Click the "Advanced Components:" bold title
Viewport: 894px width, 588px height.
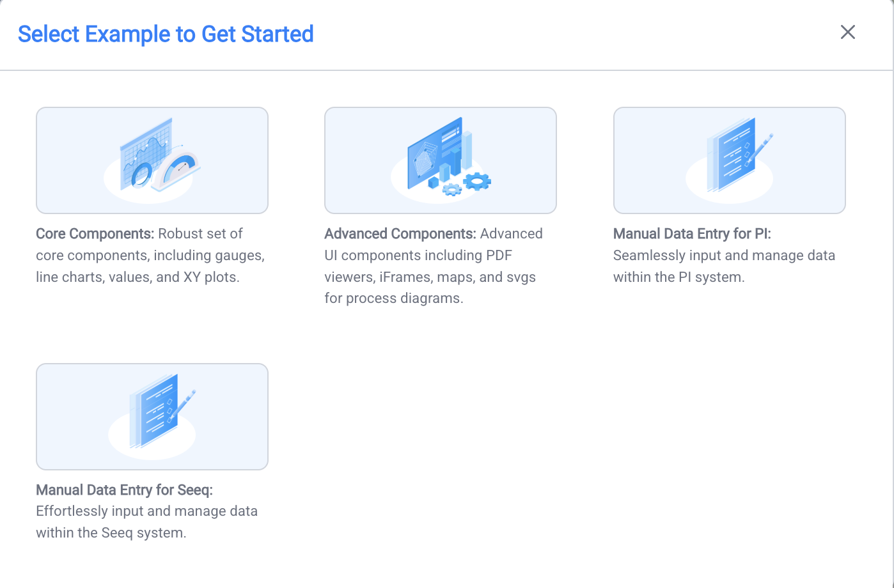click(400, 234)
